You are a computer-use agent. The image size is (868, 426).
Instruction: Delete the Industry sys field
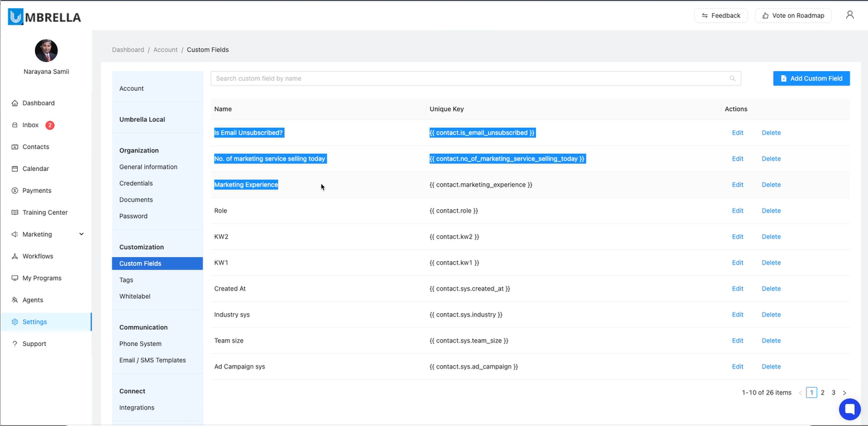click(771, 315)
